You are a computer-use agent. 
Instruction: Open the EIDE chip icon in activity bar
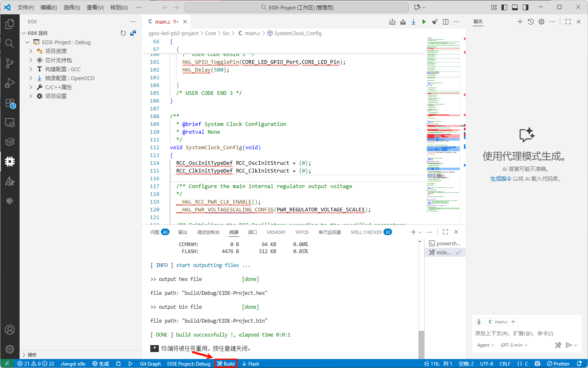click(x=10, y=162)
